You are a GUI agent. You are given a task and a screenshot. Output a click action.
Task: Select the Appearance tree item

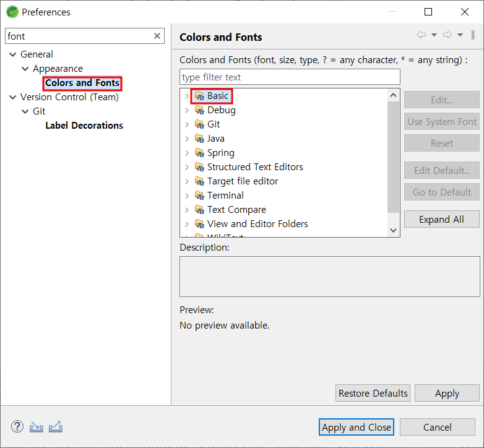(x=58, y=69)
